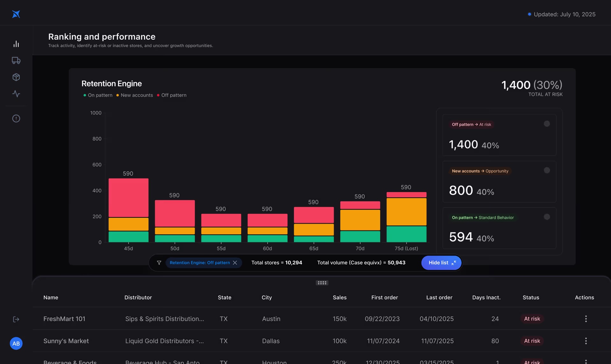Select the 75d (Lost) orange bar segment
Viewport: 611px width, 364px height.
[x=406, y=212]
